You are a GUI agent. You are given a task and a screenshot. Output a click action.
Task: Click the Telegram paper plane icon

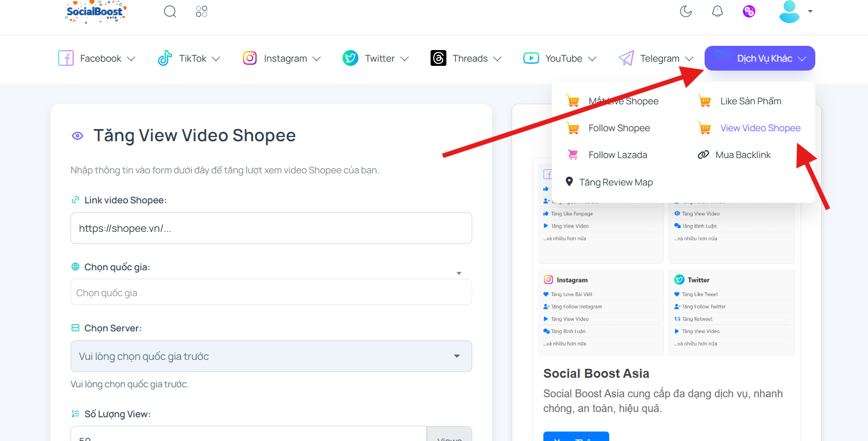click(x=626, y=58)
